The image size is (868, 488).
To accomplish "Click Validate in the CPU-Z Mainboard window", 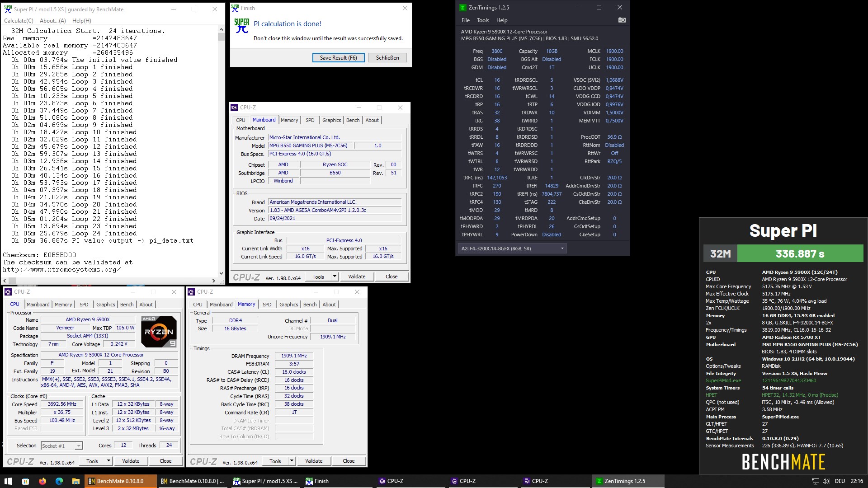I will [x=357, y=277].
